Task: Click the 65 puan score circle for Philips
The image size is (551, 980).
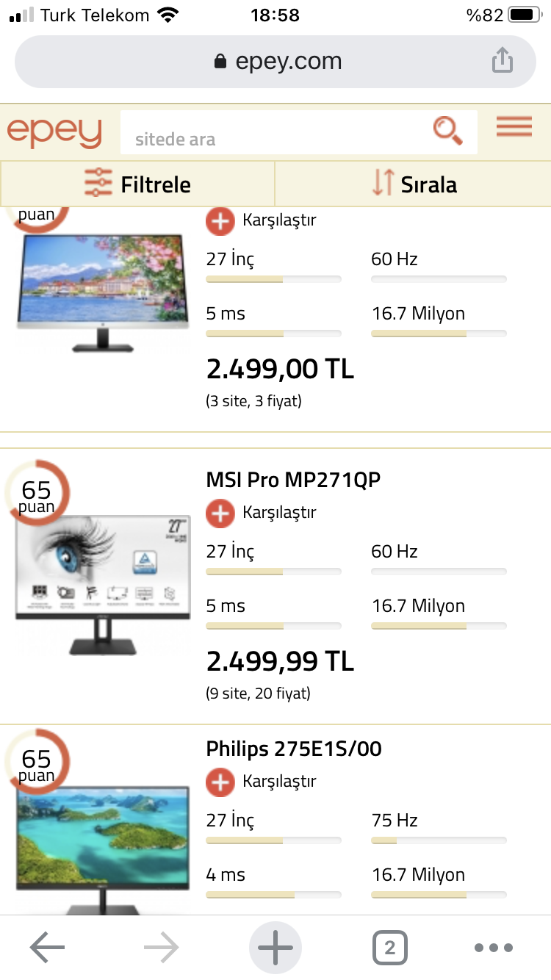Action: (x=37, y=763)
